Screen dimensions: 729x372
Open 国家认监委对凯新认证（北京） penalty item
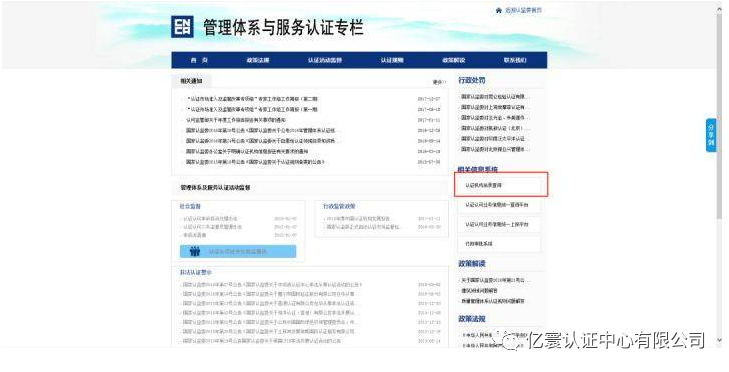tap(495, 128)
